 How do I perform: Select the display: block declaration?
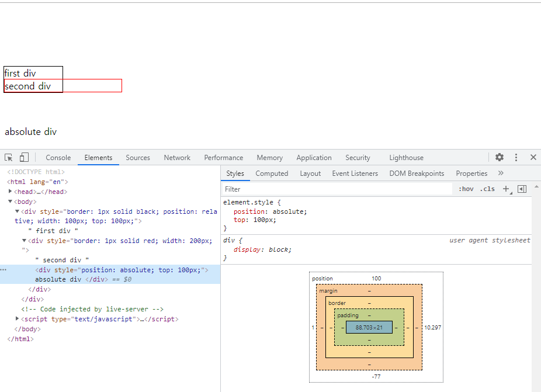262,249
